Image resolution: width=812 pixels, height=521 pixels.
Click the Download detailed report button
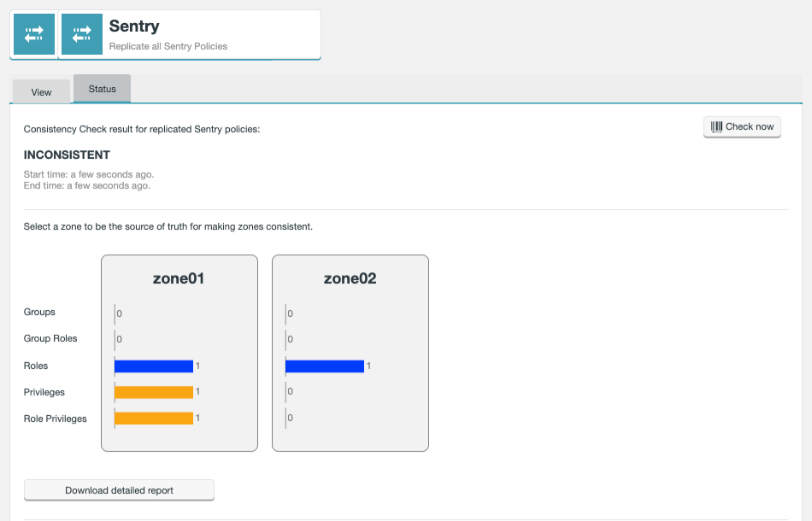click(x=118, y=489)
